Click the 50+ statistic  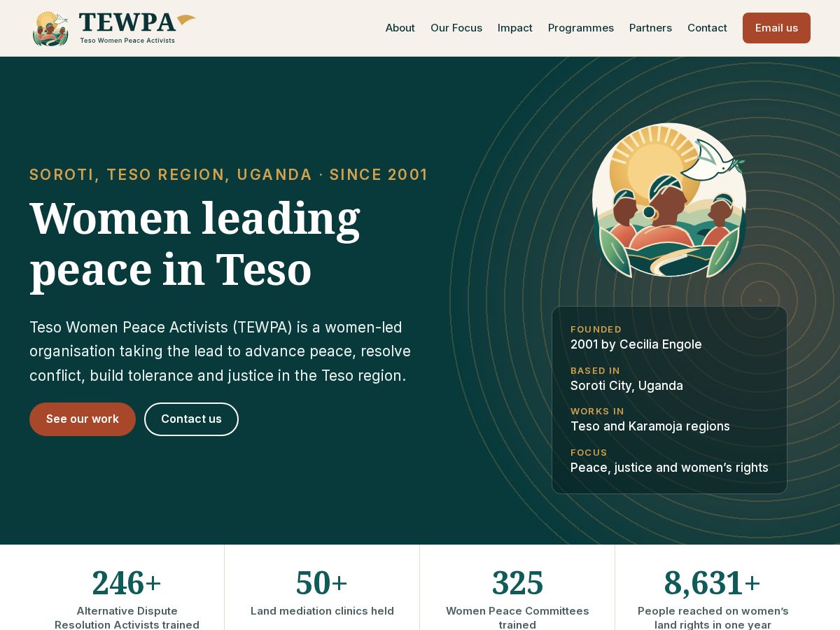click(322, 583)
